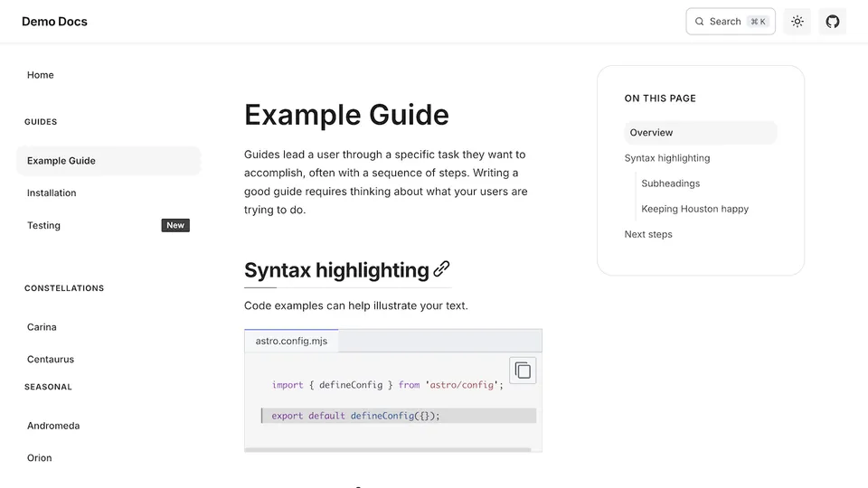868x488 pixels.
Task: Open the Search box
Action: tap(730, 22)
